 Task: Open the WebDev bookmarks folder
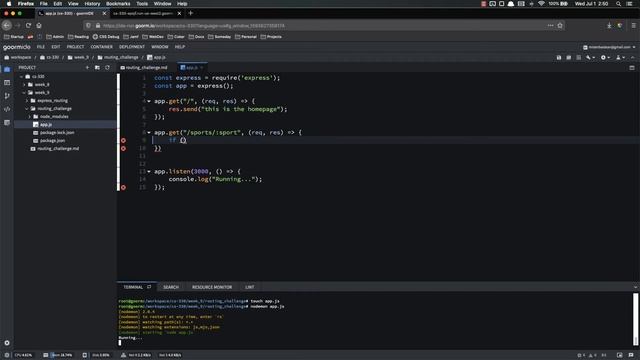click(153, 37)
